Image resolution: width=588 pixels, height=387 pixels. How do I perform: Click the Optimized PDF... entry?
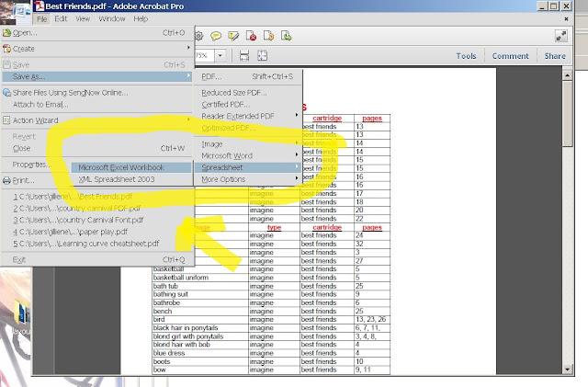(x=247, y=128)
